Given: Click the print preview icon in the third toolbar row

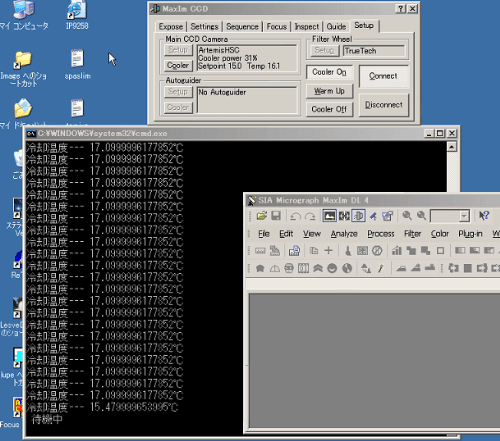Looking at the screenshot, I should [294, 251].
